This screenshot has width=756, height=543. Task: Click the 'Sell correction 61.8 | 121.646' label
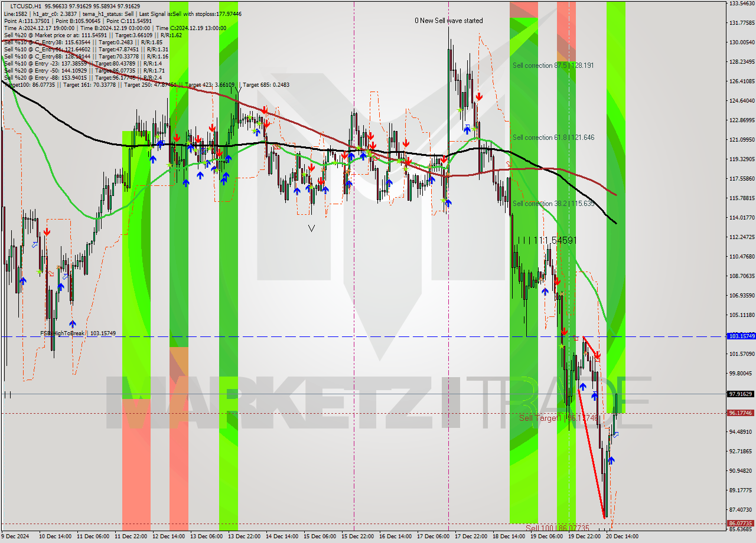(553, 138)
